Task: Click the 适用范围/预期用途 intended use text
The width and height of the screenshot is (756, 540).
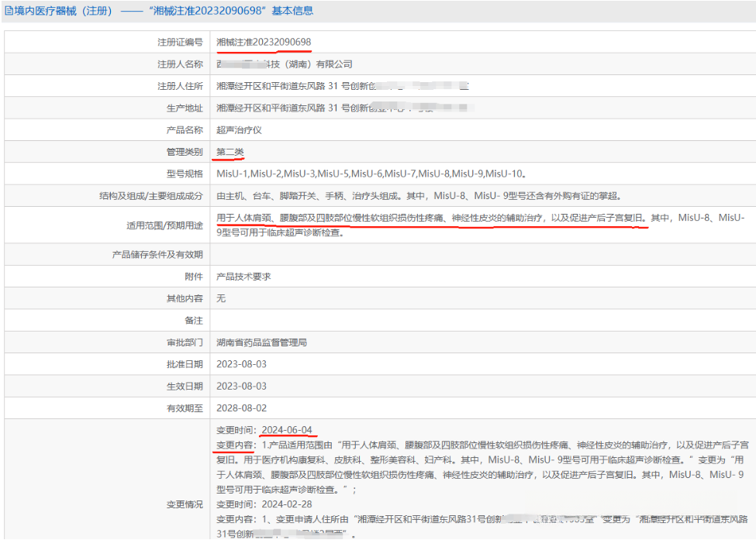Action: (430, 218)
